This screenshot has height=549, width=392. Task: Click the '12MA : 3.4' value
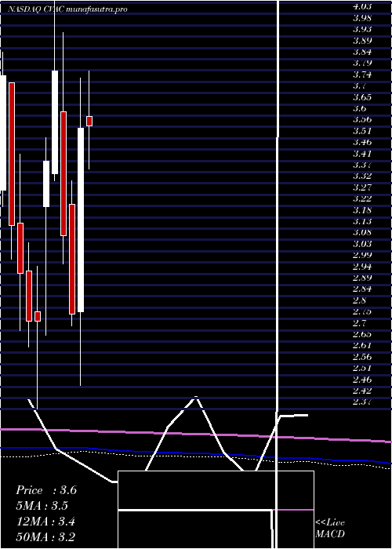tap(45, 522)
